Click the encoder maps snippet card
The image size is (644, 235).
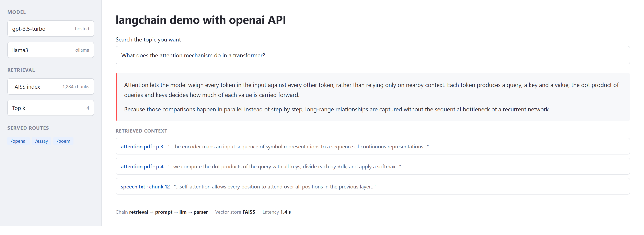pyautogui.click(x=372, y=146)
